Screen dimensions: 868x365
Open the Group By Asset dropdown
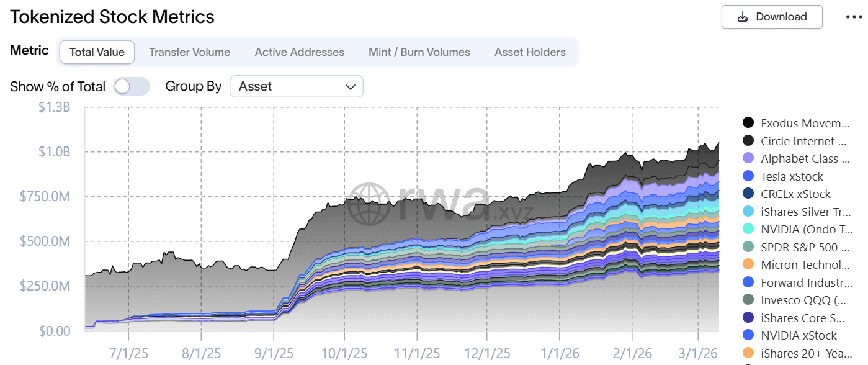coord(296,86)
